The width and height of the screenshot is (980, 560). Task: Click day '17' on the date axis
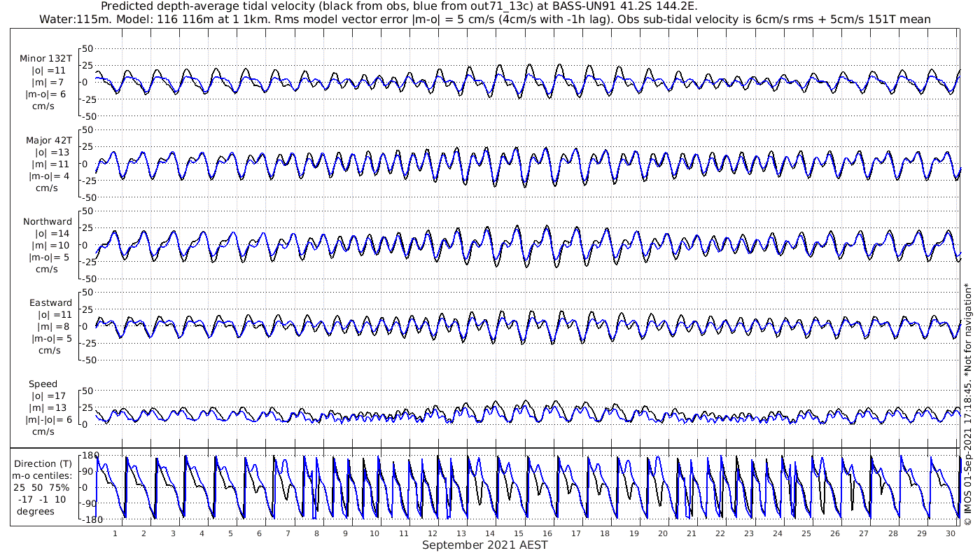576,533
